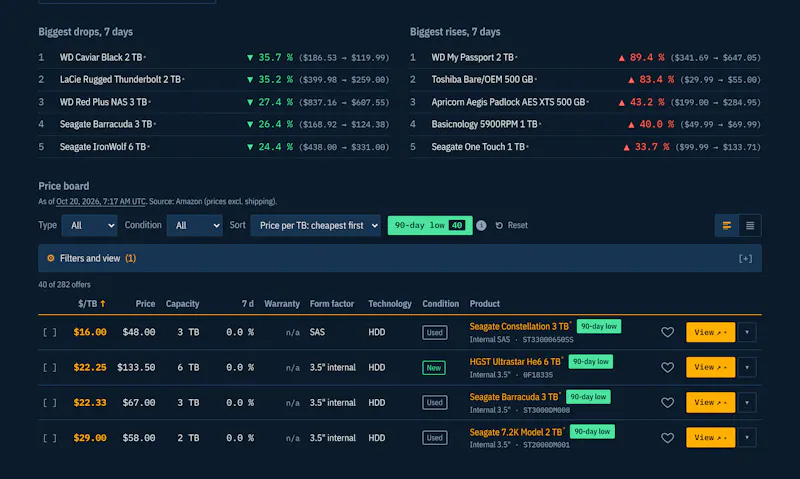Sort by the Technology column header
Viewport: 800px width, 479px height.
coord(390,304)
